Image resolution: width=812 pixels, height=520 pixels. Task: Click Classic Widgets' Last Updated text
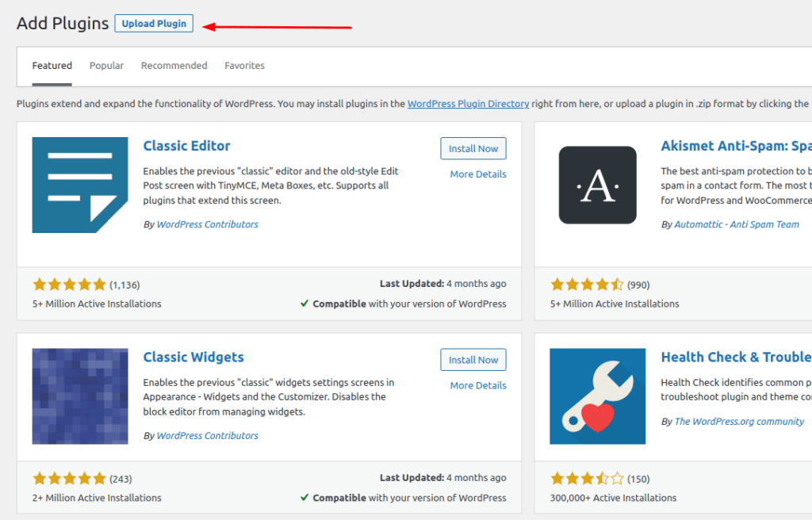pyautogui.click(x=442, y=478)
